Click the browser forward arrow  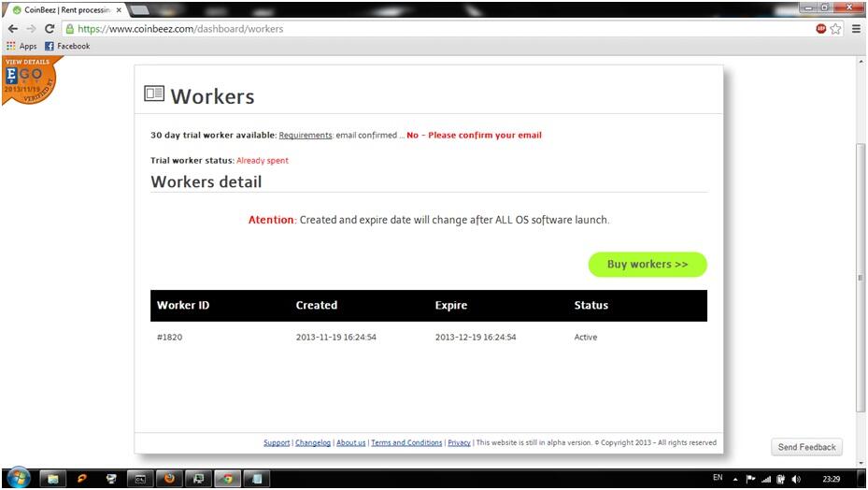coord(31,29)
